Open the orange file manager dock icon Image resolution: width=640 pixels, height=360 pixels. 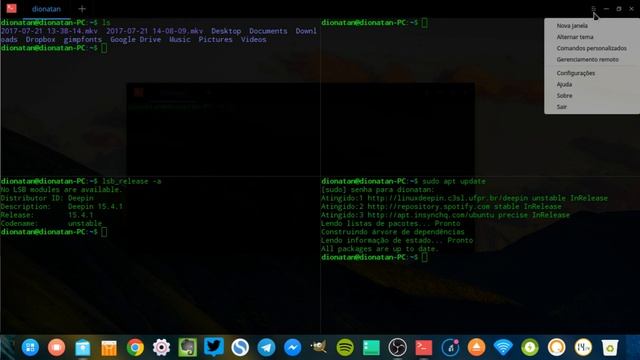tap(109, 348)
